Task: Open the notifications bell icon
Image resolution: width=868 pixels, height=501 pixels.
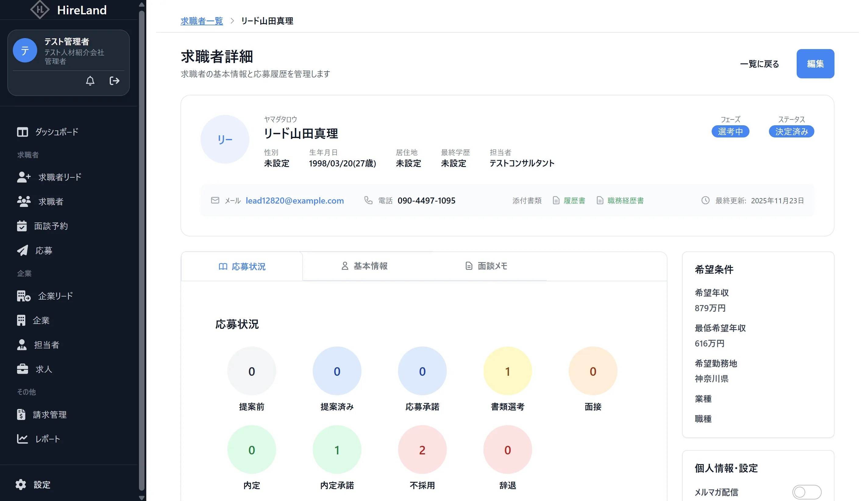Action: pyautogui.click(x=90, y=81)
